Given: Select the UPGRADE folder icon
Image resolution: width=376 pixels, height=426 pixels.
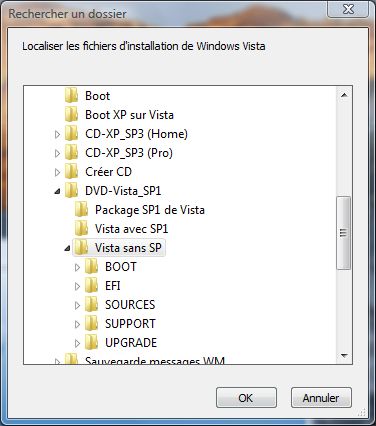Looking at the screenshot, I should tap(91, 342).
